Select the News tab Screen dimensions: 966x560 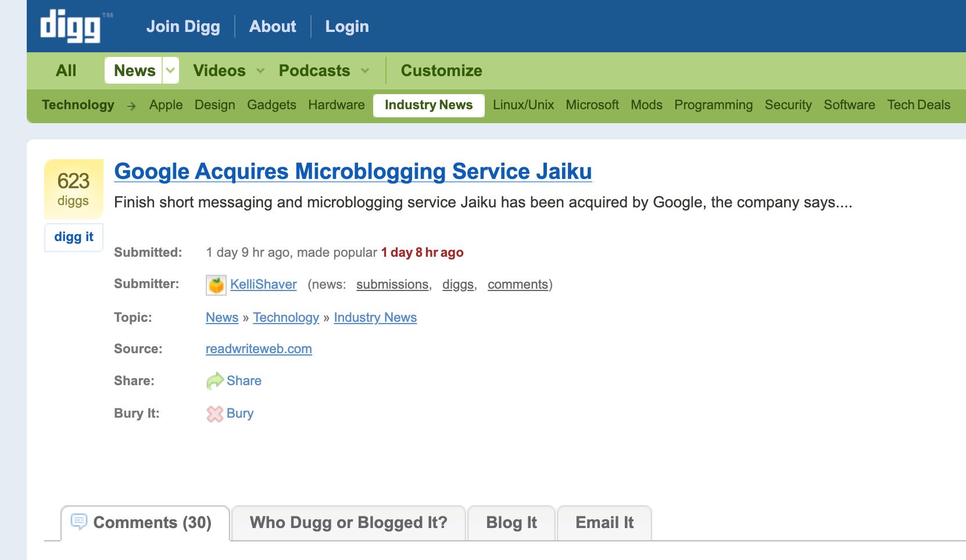click(134, 70)
